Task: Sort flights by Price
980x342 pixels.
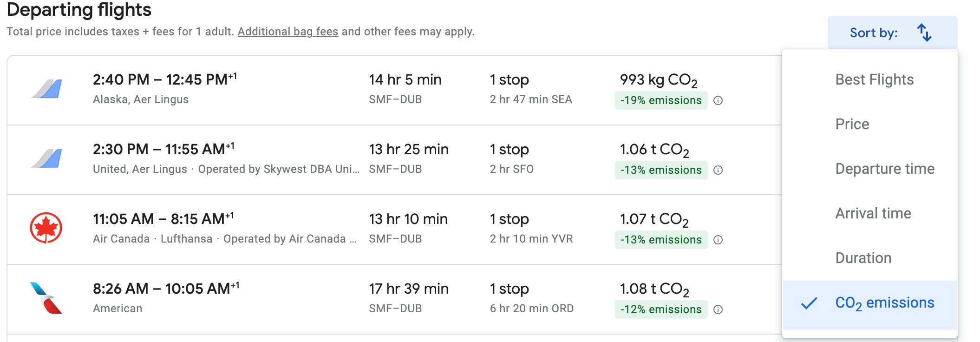Action: 852,124
